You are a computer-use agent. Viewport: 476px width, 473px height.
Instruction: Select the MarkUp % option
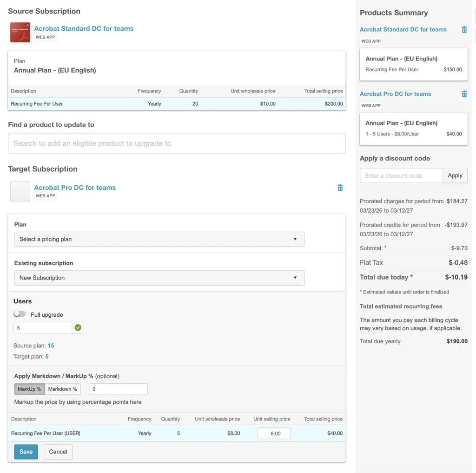tap(29, 389)
